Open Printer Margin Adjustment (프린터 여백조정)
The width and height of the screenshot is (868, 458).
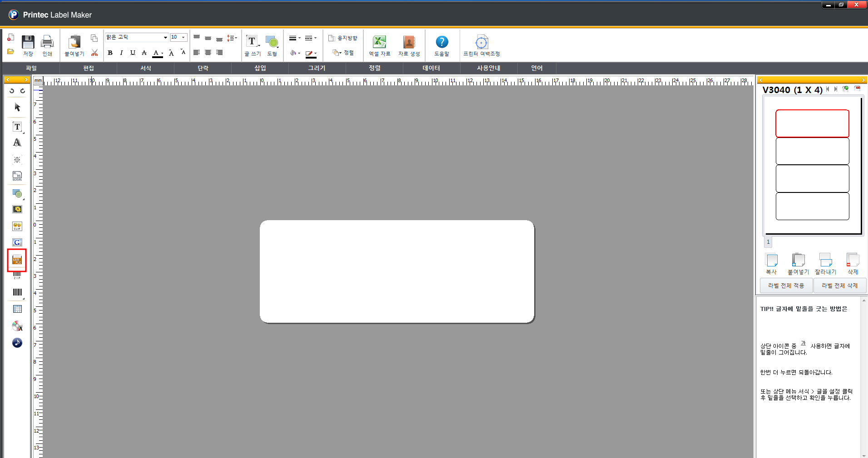click(481, 45)
